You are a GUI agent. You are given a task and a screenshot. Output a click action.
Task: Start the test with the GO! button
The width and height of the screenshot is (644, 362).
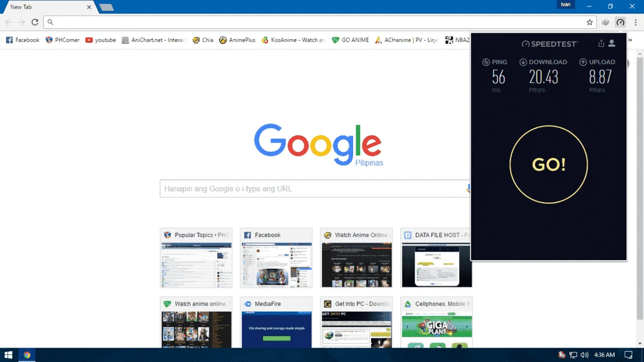coord(548,165)
